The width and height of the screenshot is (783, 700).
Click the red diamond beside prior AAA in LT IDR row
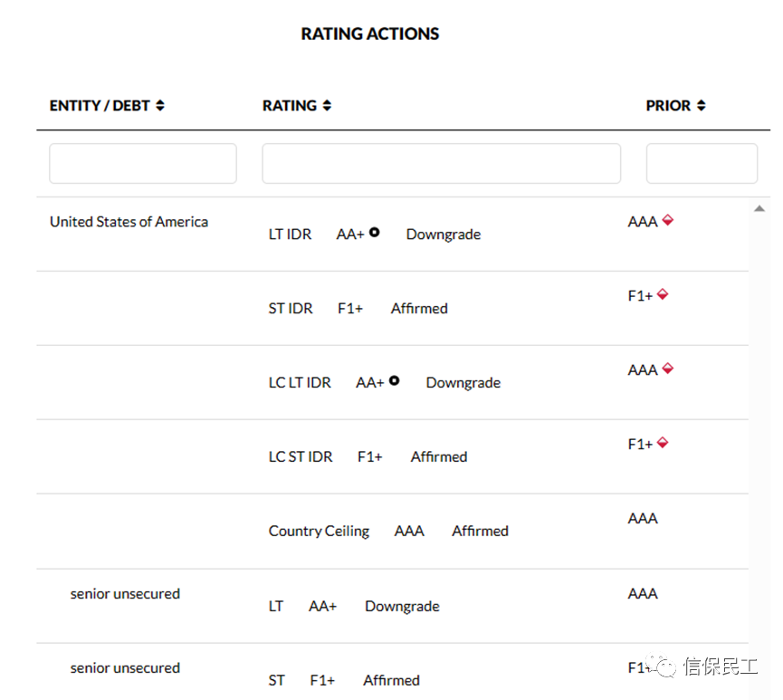coord(668,220)
